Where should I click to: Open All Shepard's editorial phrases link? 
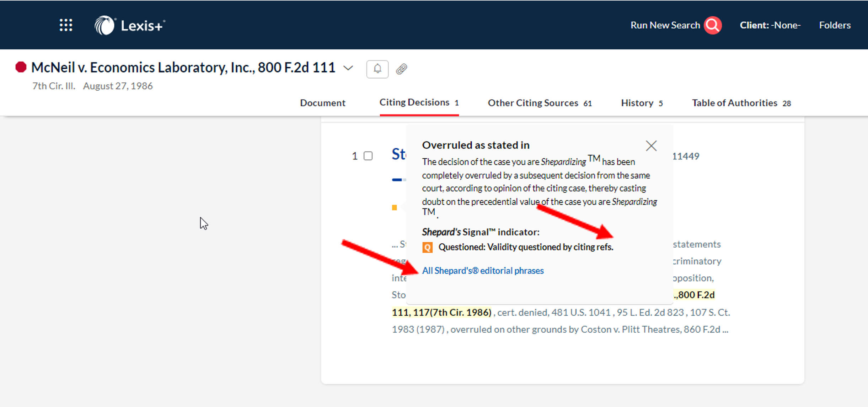(x=483, y=271)
